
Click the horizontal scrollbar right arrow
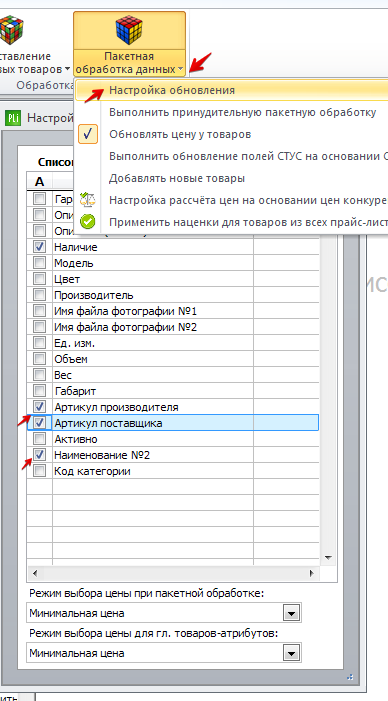pyautogui.click(x=312, y=573)
